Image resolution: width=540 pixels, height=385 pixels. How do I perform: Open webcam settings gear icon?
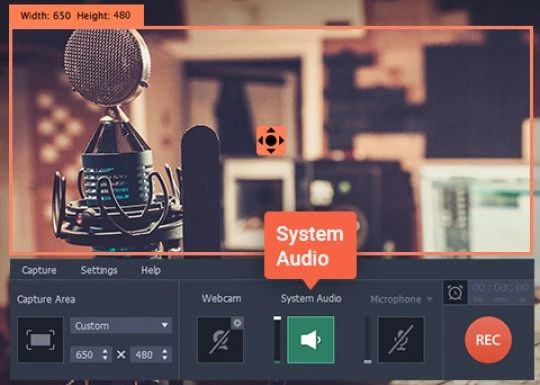click(x=237, y=323)
